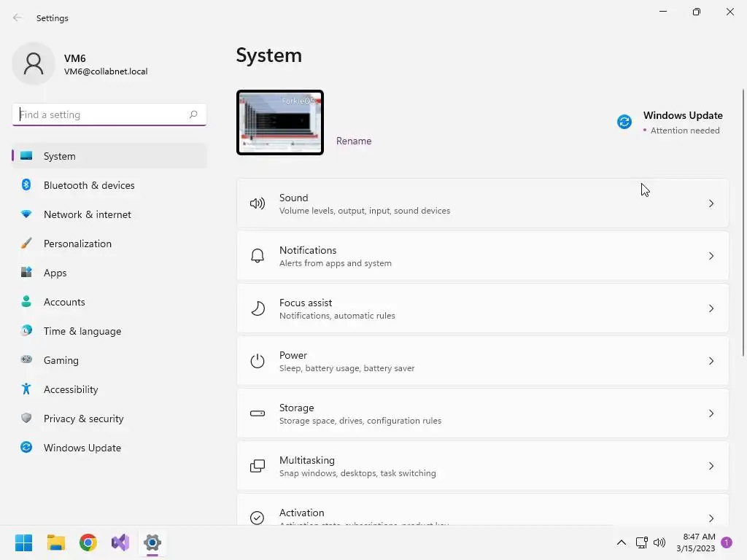Screen dimensions: 747x560
Task: Click the vertical scrollbar thumb
Action: click(743, 222)
